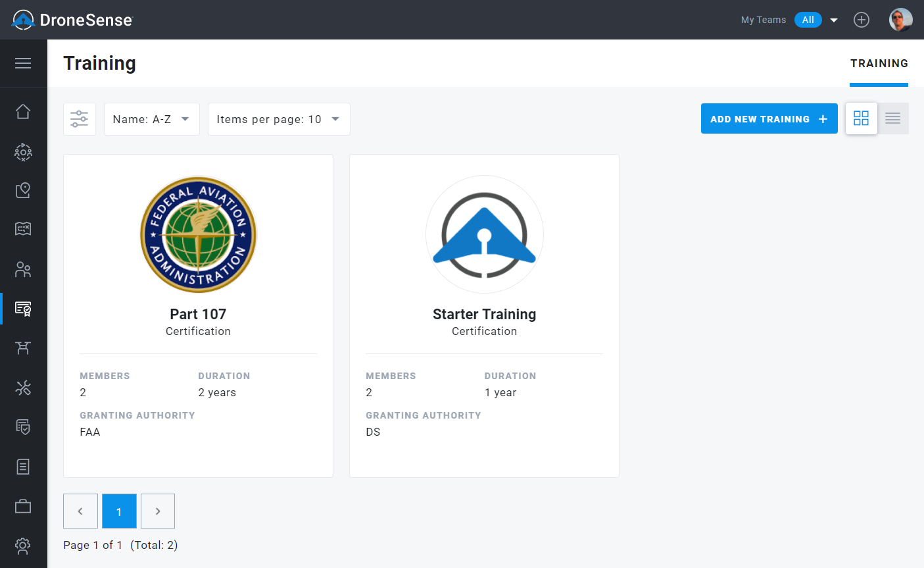Open the people/members sidebar icon
This screenshot has width=924, height=568.
[x=23, y=269]
